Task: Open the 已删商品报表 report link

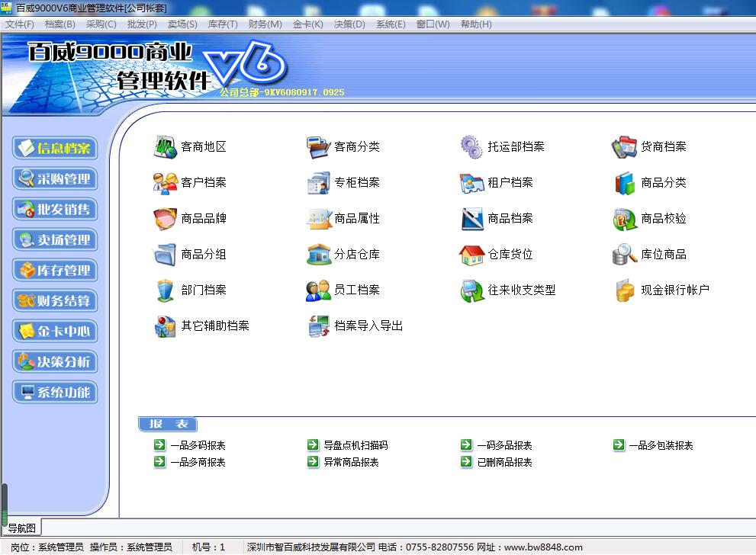Action: 504,462
